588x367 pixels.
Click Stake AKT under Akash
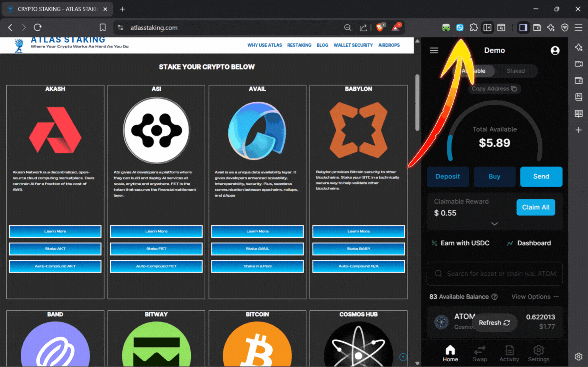[x=55, y=249]
